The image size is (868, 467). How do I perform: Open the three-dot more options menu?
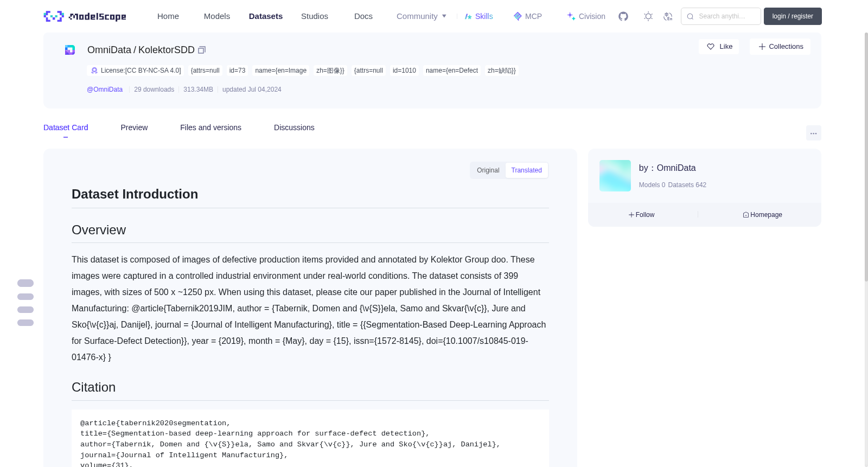[x=814, y=133]
